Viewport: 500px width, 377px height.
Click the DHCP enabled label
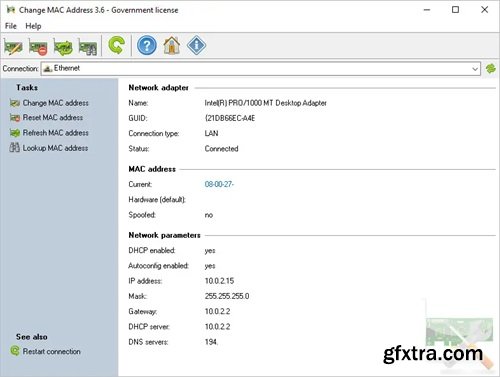click(152, 250)
